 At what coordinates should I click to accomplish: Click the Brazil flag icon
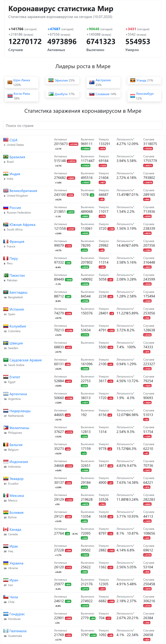[6, 157]
